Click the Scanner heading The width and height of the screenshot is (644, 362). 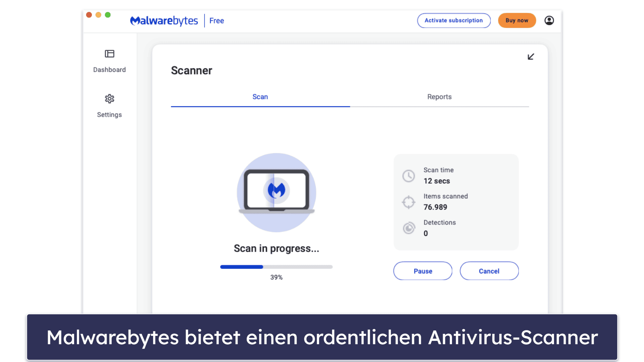pos(192,70)
